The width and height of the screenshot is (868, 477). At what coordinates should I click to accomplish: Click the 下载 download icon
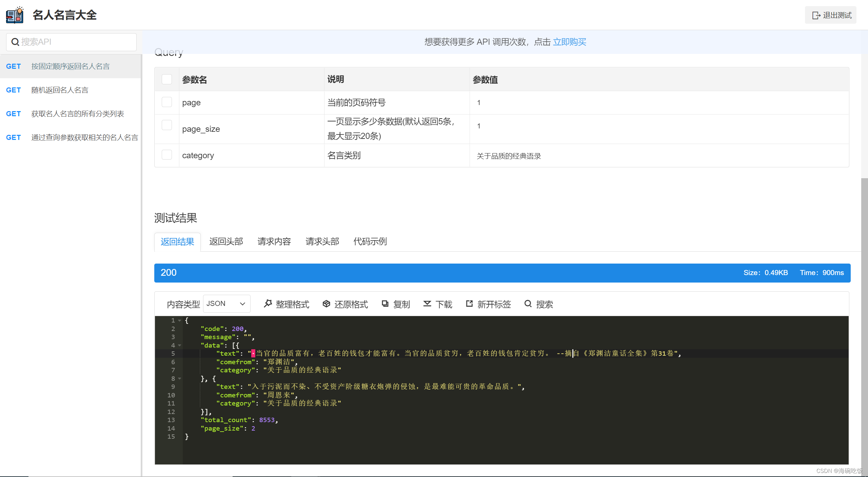[427, 304]
